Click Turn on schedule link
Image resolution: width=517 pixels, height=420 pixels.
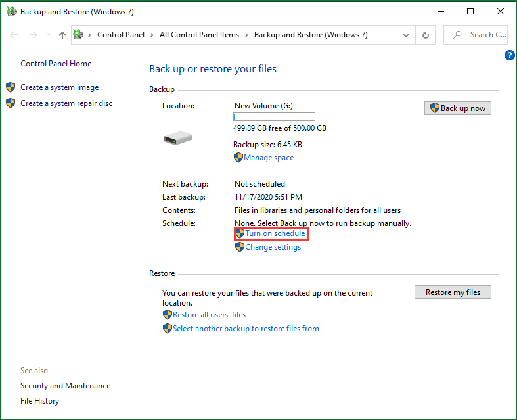(275, 233)
